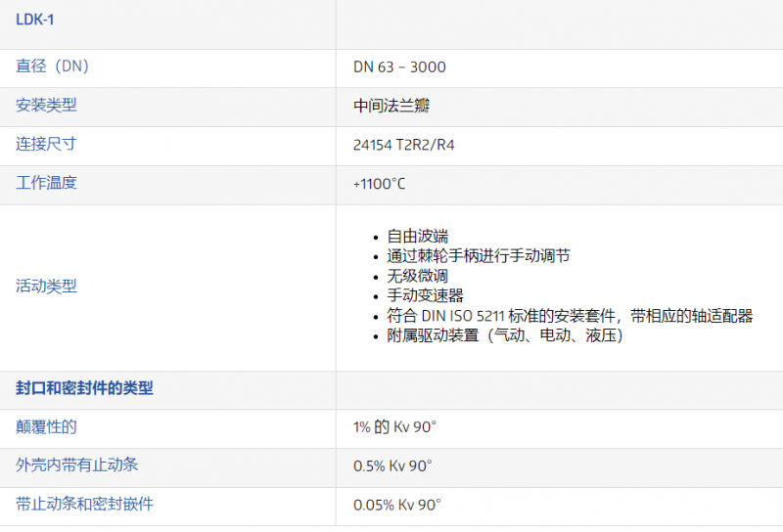
Task: Click the 0.05% Kv 90° value
Action: pos(397,505)
